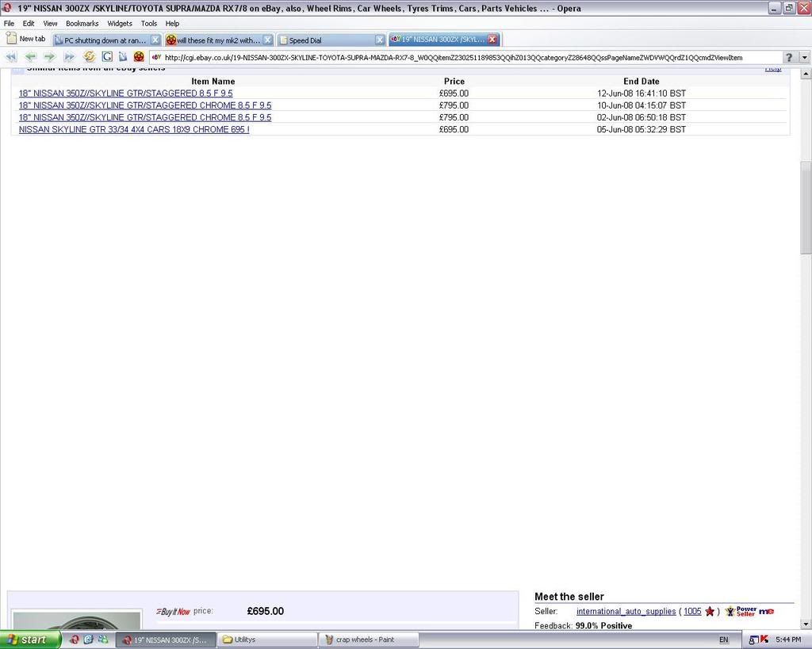This screenshot has width=812, height=649.
Task: Click the 'End Date' column header
Action: click(641, 82)
